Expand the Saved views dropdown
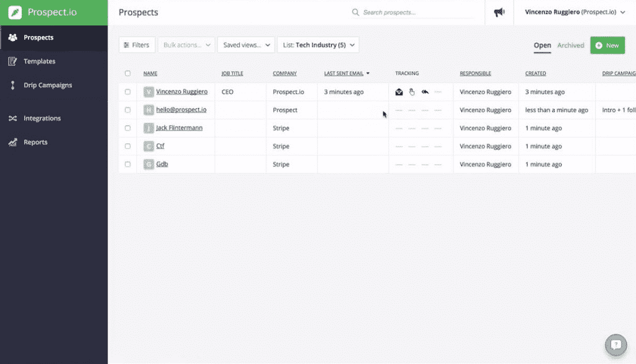 [x=247, y=45]
